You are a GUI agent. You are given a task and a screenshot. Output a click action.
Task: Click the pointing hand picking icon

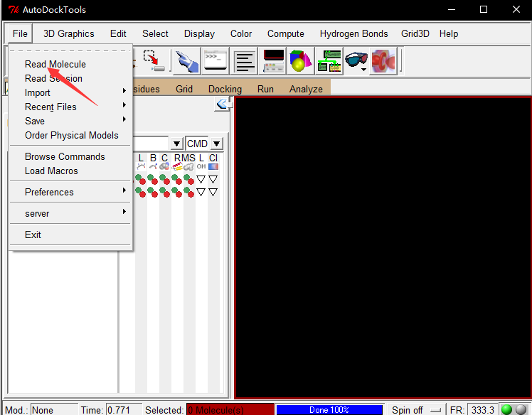186,61
